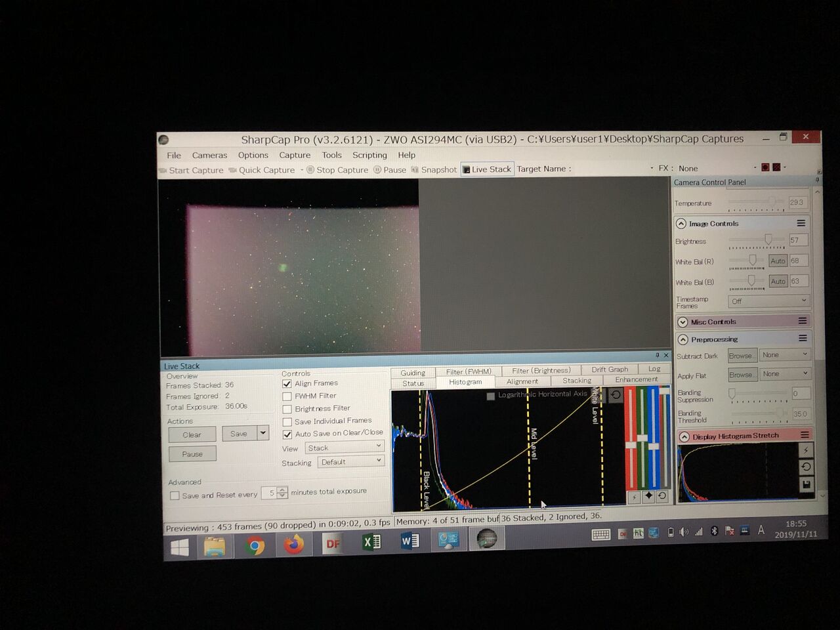Open the Cameras menu
The width and height of the screenshot is (840, 630).
pos(209,156)
